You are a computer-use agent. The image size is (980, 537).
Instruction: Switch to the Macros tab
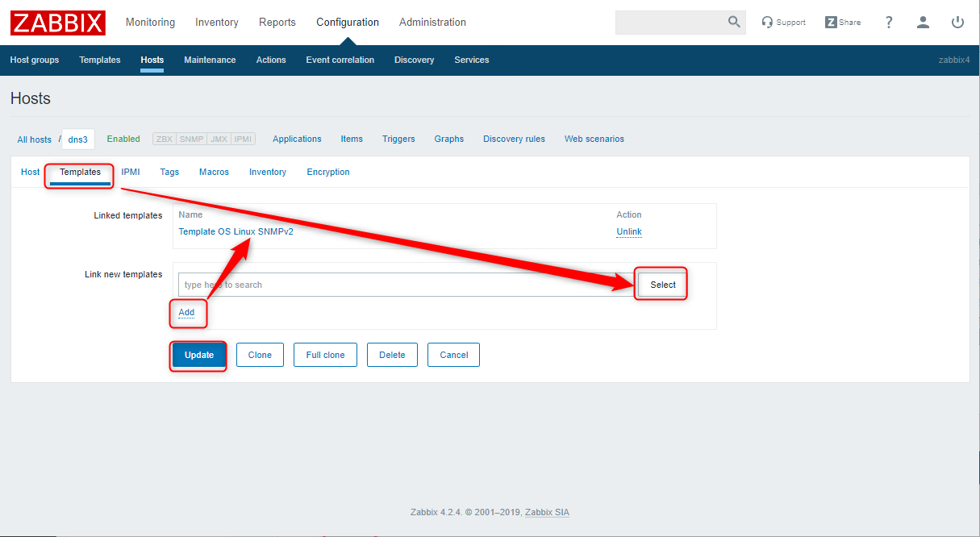214,172
